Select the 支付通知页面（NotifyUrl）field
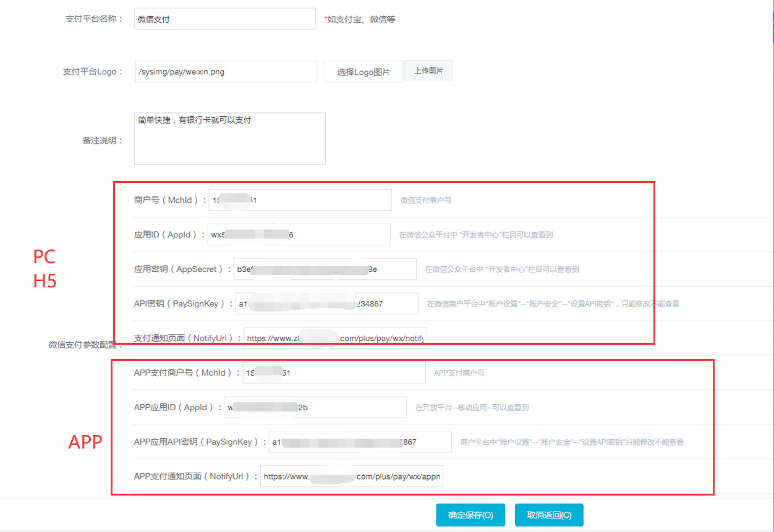The height and width of the screenshot is (532, 774). click(335, 339)
